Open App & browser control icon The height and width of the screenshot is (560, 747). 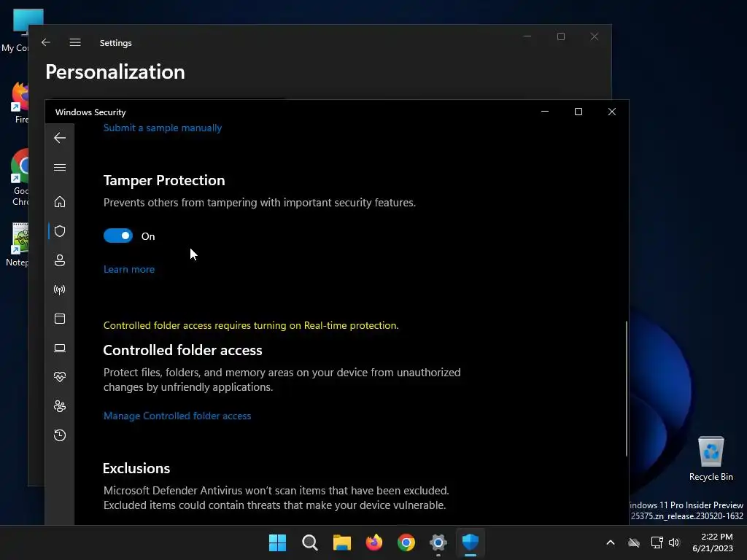pyautogui.click(x=60, y=319)
